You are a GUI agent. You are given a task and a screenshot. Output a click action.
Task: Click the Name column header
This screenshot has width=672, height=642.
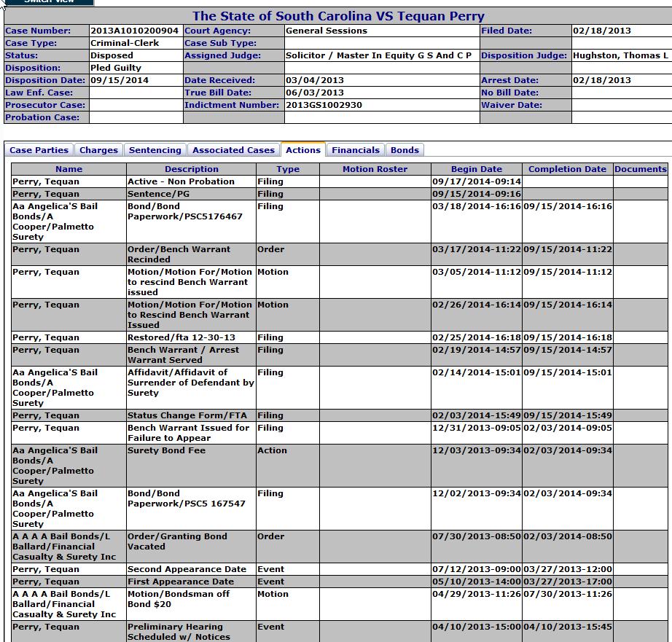[69, 169]
